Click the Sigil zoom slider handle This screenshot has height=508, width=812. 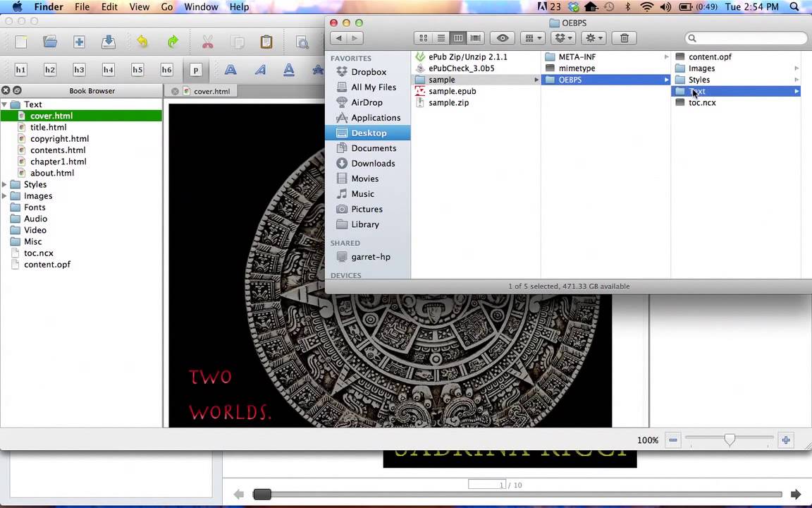tap(730, 440)
